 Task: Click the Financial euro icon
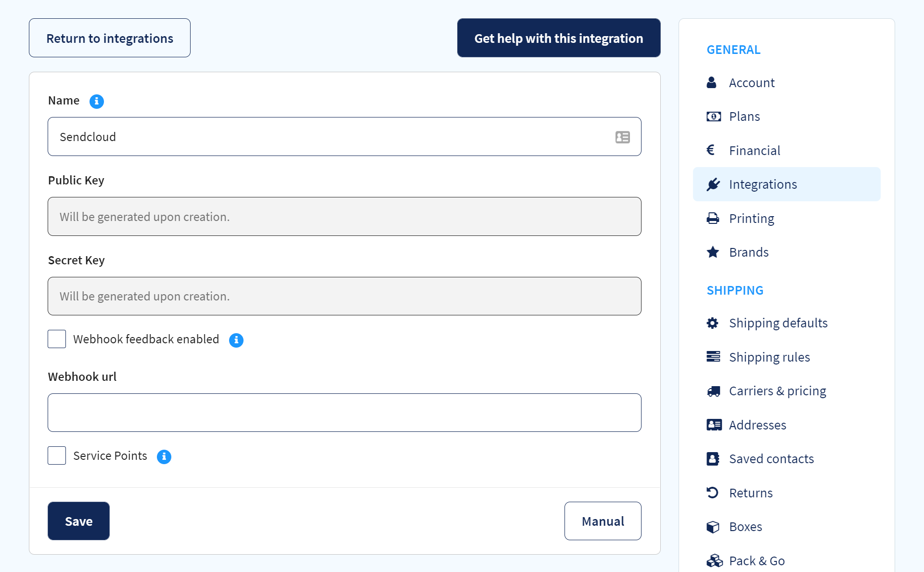711,150
